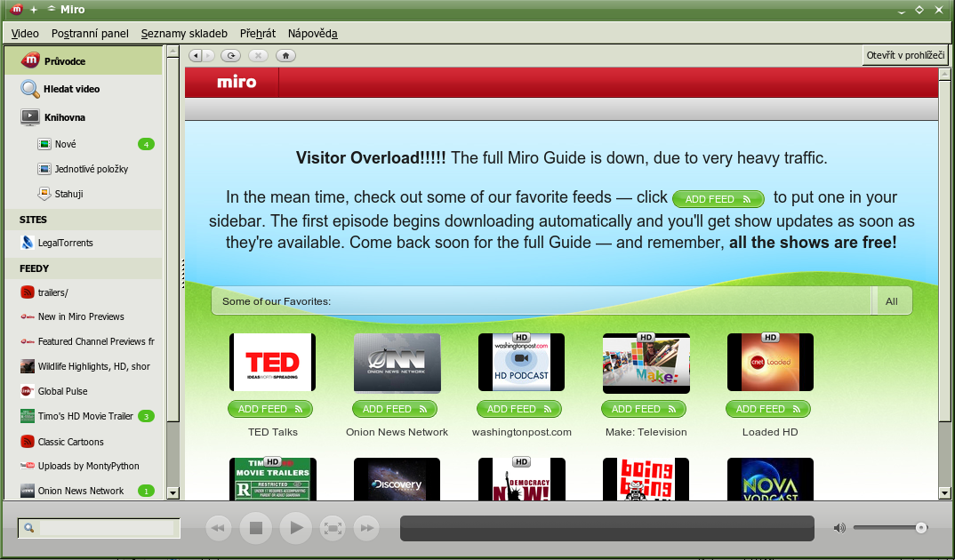This screenshot has width=955, height=560.
Task: Click the rewind playback button
Action: point(218,528)
